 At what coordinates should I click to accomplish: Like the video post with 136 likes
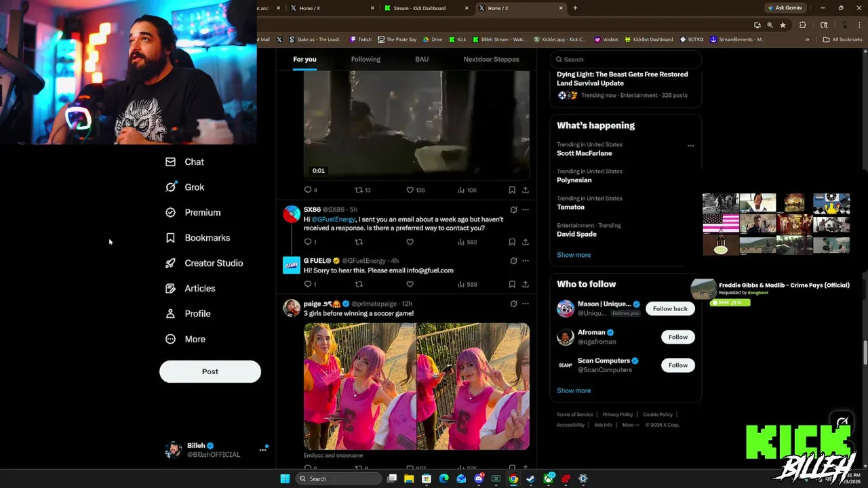click(x=415, y=190)
